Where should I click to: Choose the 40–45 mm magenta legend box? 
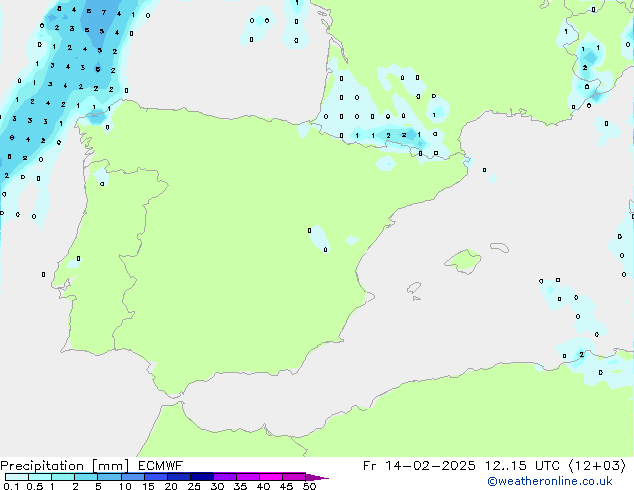[x=271, y=477]
